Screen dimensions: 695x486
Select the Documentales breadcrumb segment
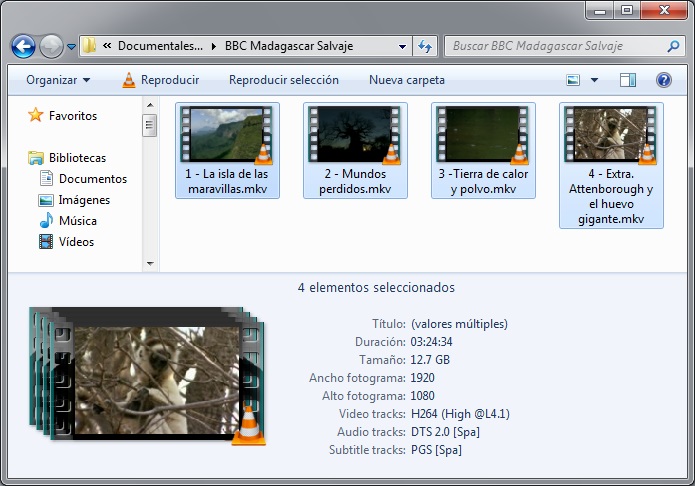click(160, 46)
